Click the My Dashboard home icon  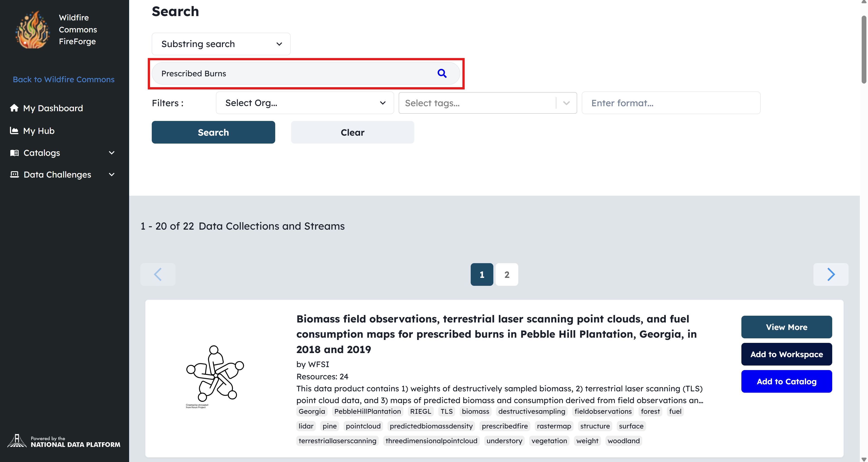click(x=14, y=108)
